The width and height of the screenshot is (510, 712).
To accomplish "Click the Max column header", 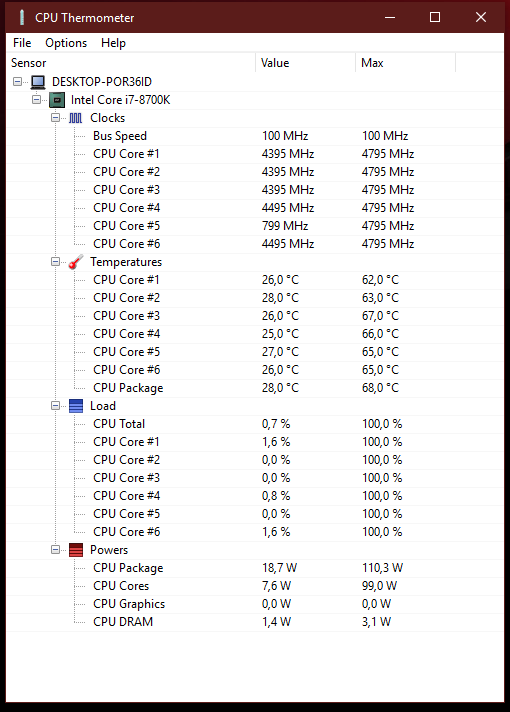I will pyautogui.click(x=405, y=63).
